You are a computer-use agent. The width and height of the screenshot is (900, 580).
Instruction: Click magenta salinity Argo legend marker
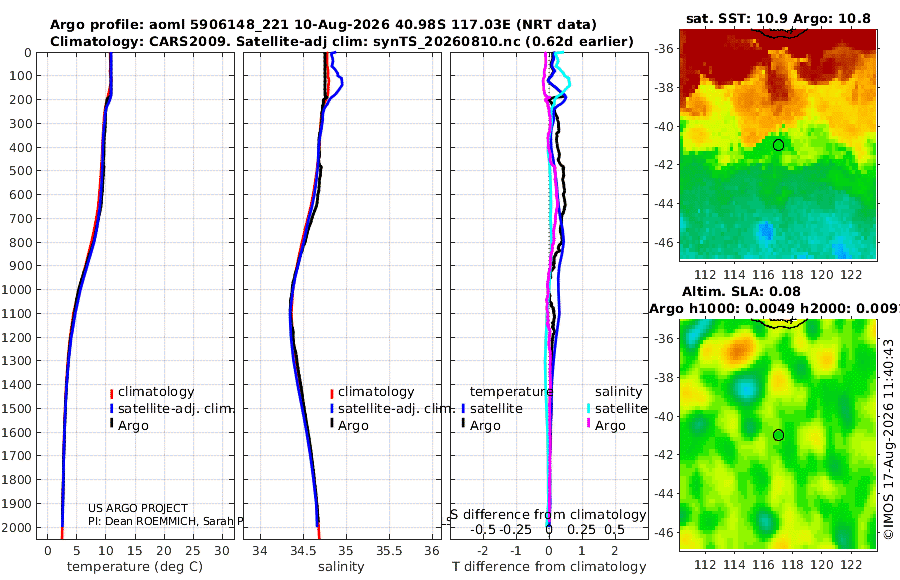pyautogui.click(x=588, y=424)
